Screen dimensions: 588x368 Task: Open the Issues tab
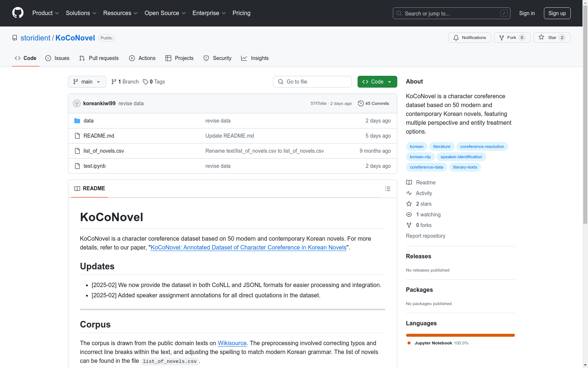click(57, 58)
